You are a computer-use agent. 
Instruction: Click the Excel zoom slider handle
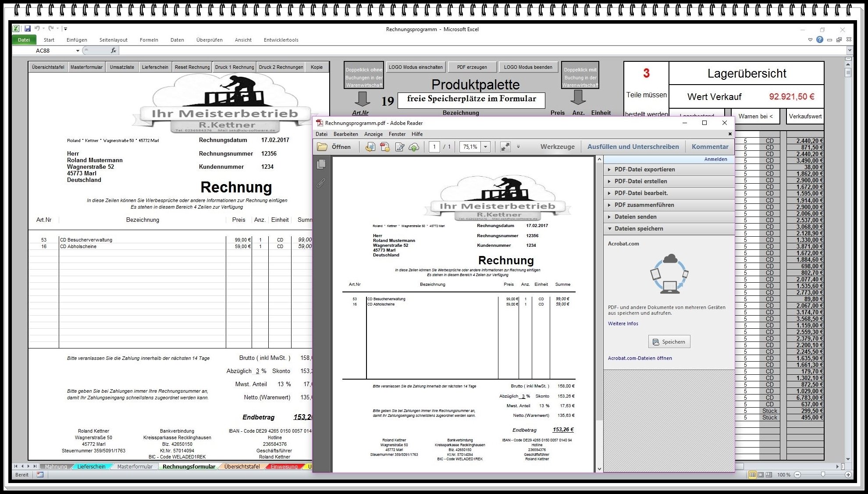click(x=823, y=475)
